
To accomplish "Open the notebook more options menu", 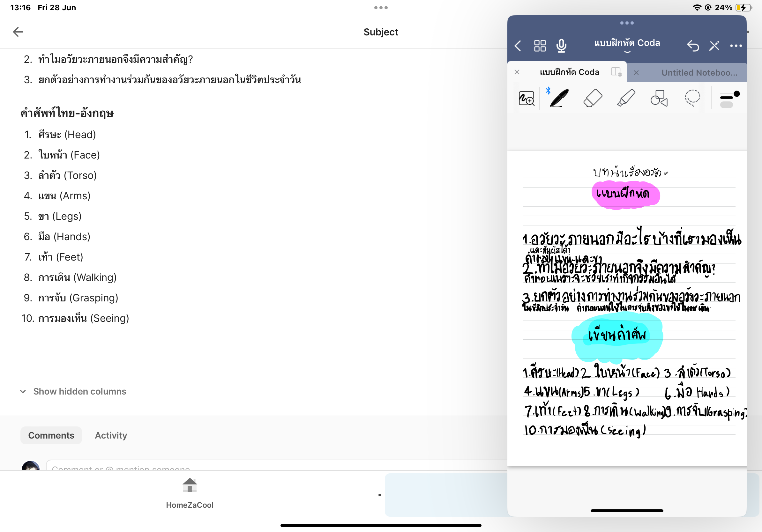I will [x=736, y=46].
